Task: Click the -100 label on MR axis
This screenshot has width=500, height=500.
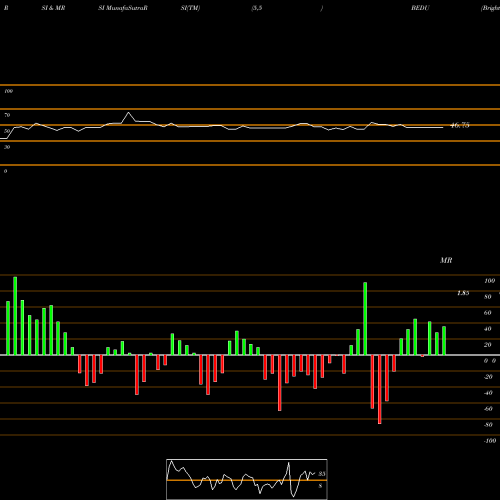Action: (x=490, y=441)
